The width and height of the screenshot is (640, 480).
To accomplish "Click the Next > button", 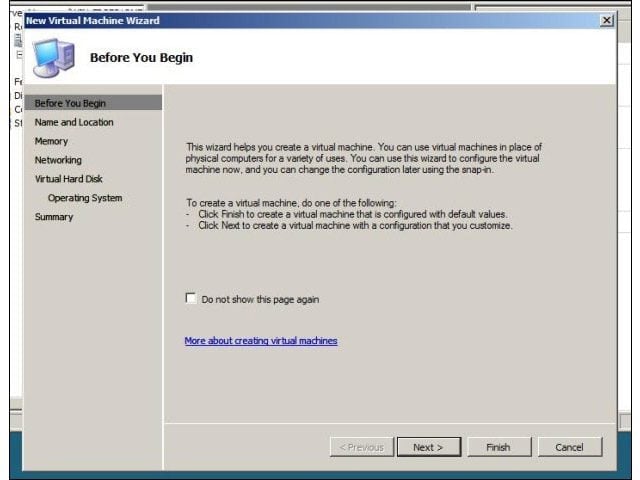I will click(x=429, y=447).
